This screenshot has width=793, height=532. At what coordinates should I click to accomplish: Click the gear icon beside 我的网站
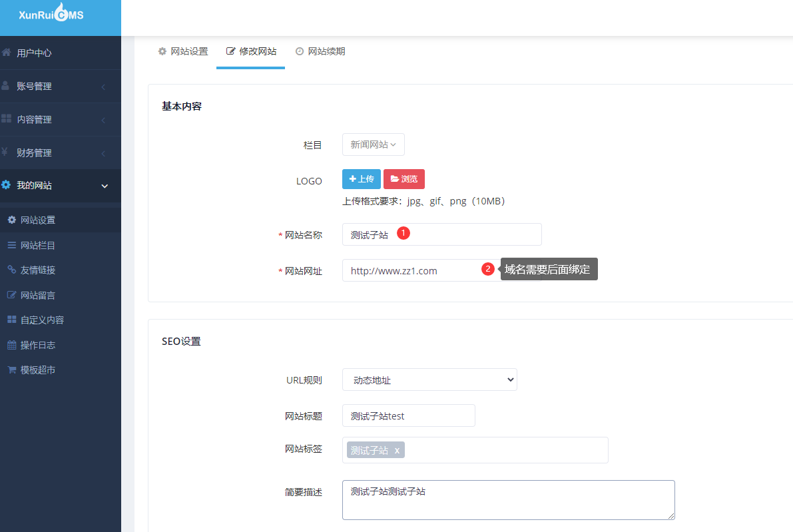pyautogui.click(x=6, y=185)
